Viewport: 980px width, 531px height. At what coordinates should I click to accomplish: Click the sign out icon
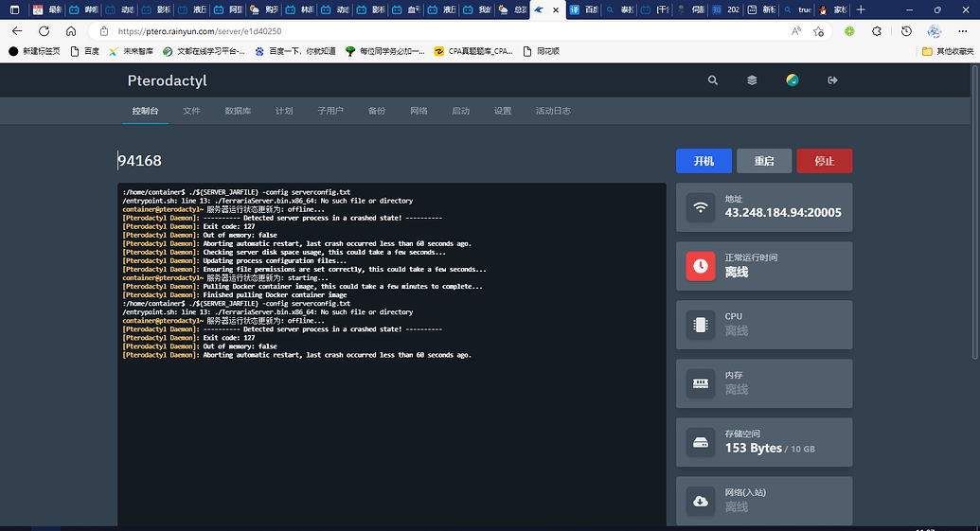pos(833,80)
